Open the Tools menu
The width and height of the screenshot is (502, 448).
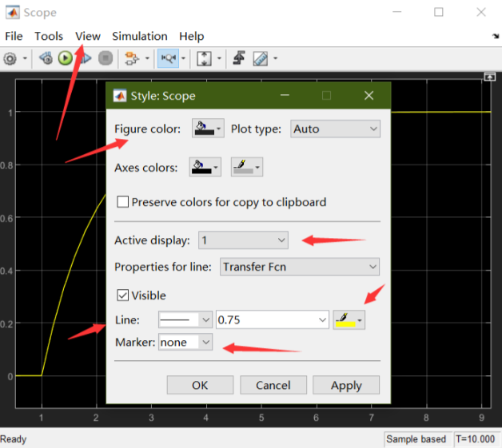(x=49, y=36)
